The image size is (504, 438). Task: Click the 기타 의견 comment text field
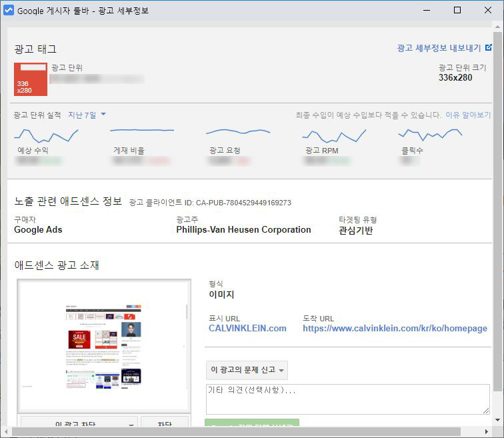[348, 399]
